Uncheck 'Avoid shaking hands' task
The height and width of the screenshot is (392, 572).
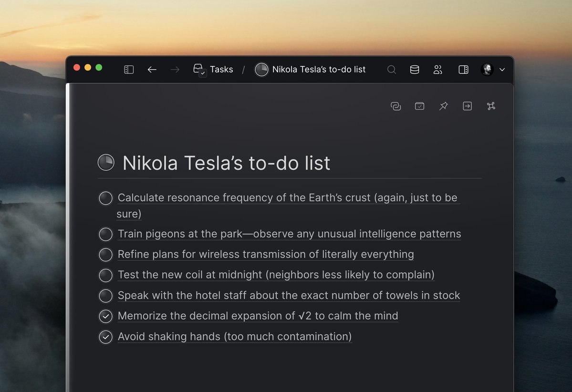pyautogui.click(x=106, y=337)
